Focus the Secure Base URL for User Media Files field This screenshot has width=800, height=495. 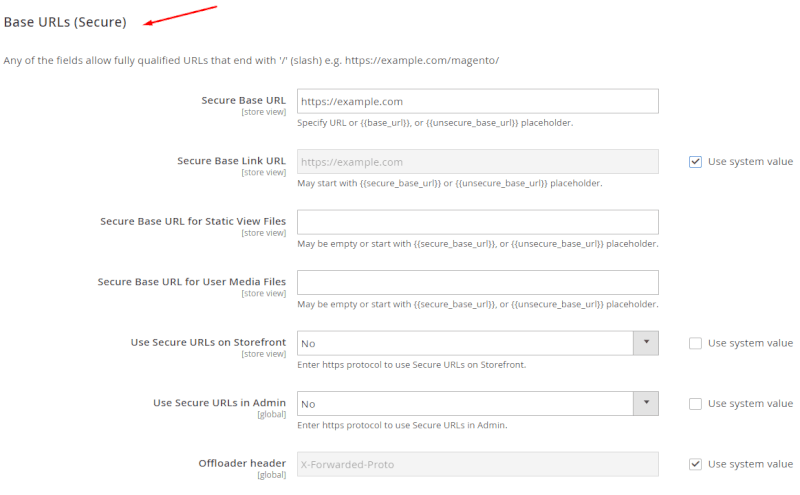478,283
